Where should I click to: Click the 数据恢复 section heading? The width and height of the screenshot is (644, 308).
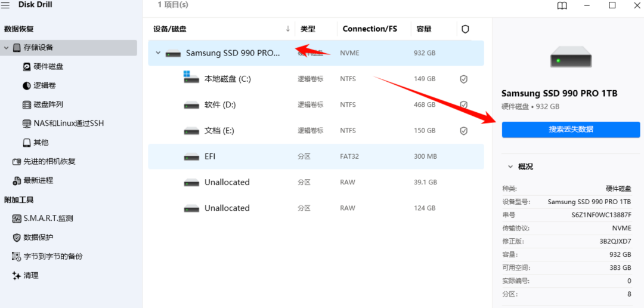pos(19,29)
